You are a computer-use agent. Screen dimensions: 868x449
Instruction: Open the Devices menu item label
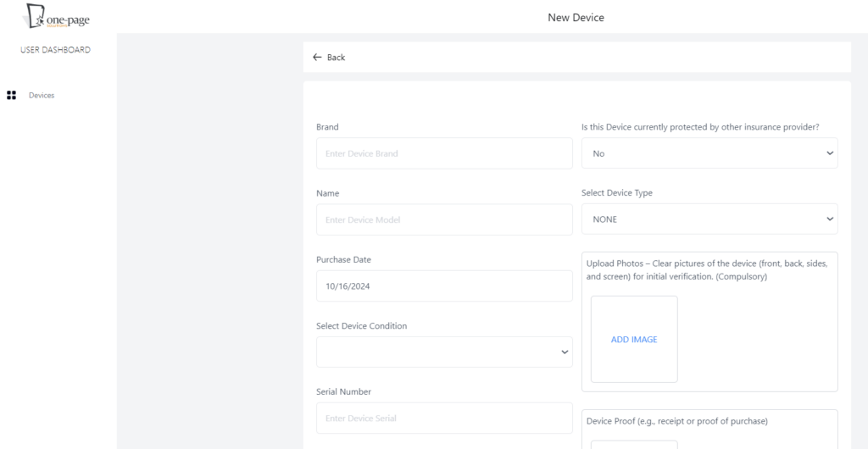[x=42, y=96]
